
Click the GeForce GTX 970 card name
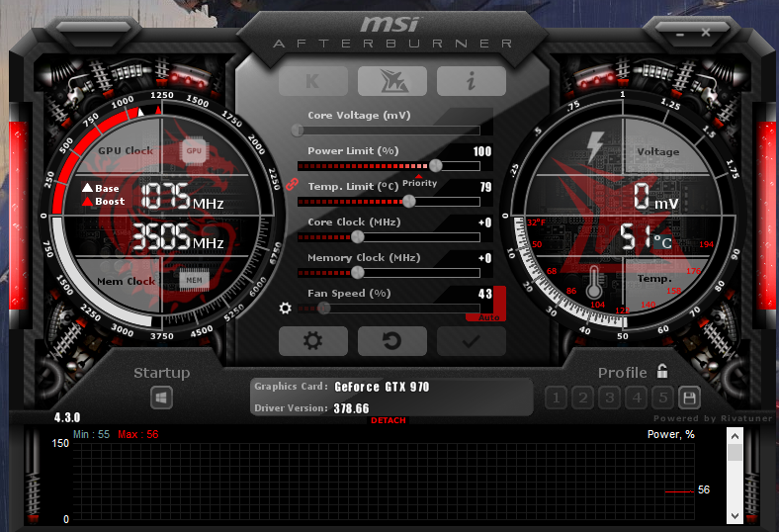point(382,387)
